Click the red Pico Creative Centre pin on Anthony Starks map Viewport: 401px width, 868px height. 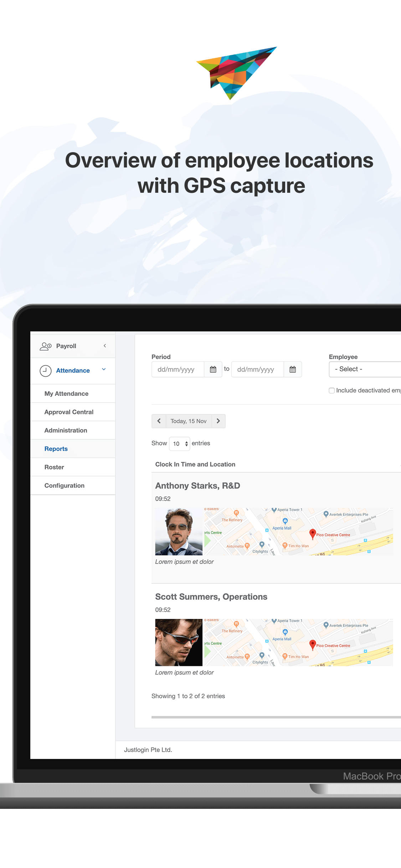click(313, 533)
